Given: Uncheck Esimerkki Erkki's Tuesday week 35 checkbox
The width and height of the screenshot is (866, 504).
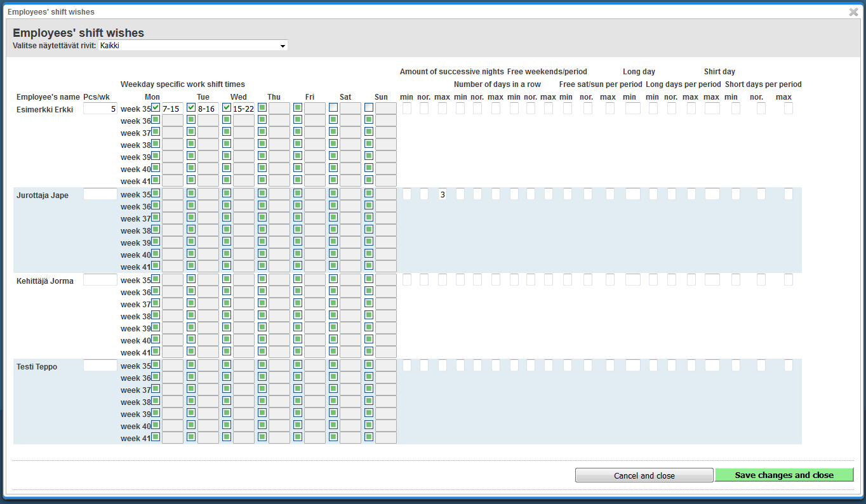Looking at the screenshot, I should click(191, 107).
